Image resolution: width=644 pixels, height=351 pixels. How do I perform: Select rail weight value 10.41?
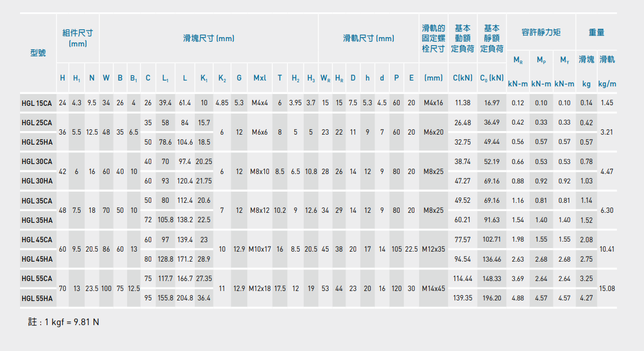click(x=607, y=249)
